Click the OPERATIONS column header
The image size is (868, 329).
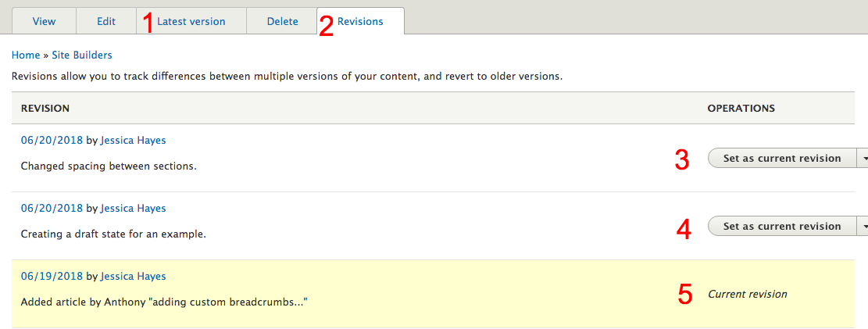741,108
